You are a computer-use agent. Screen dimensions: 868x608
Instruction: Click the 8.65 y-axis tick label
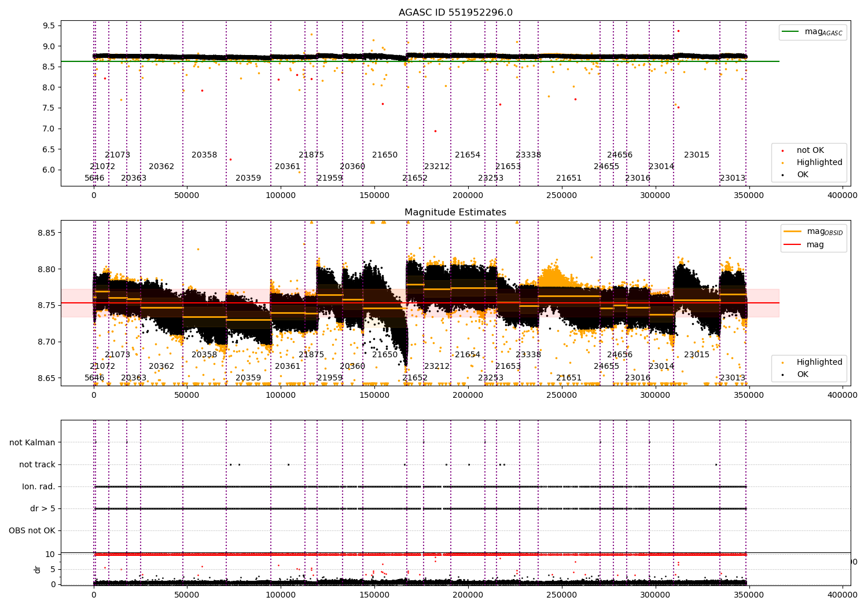point(46,378)
